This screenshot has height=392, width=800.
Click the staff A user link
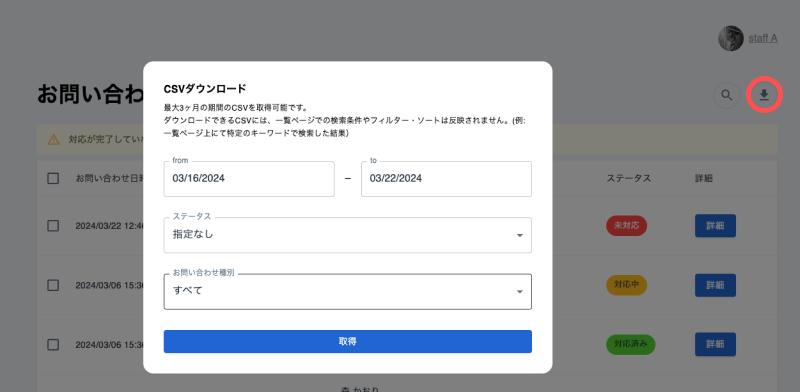[x=763, y=38]
